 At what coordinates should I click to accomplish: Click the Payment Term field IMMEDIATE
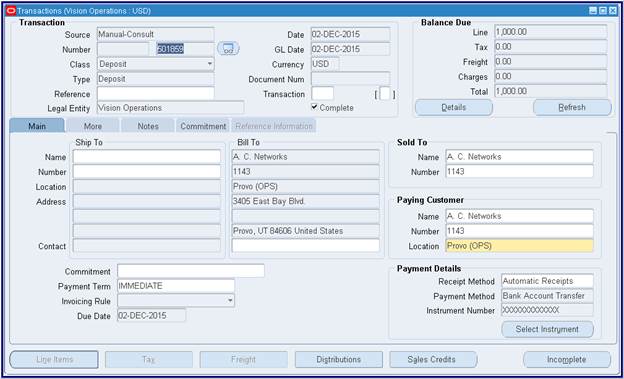click(176, 286)
